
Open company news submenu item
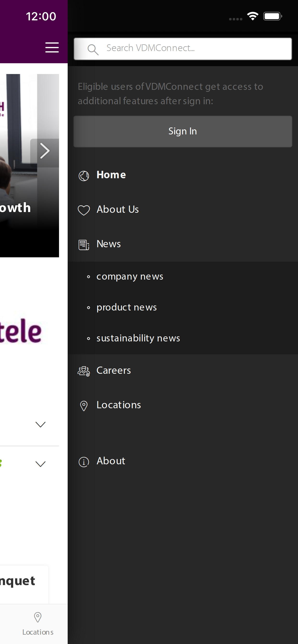[183, 277]
